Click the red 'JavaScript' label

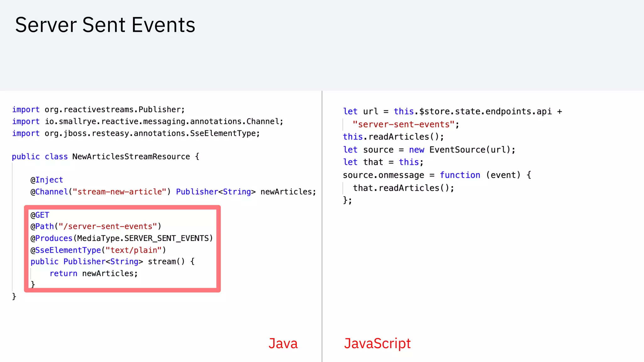pos(377,343)
